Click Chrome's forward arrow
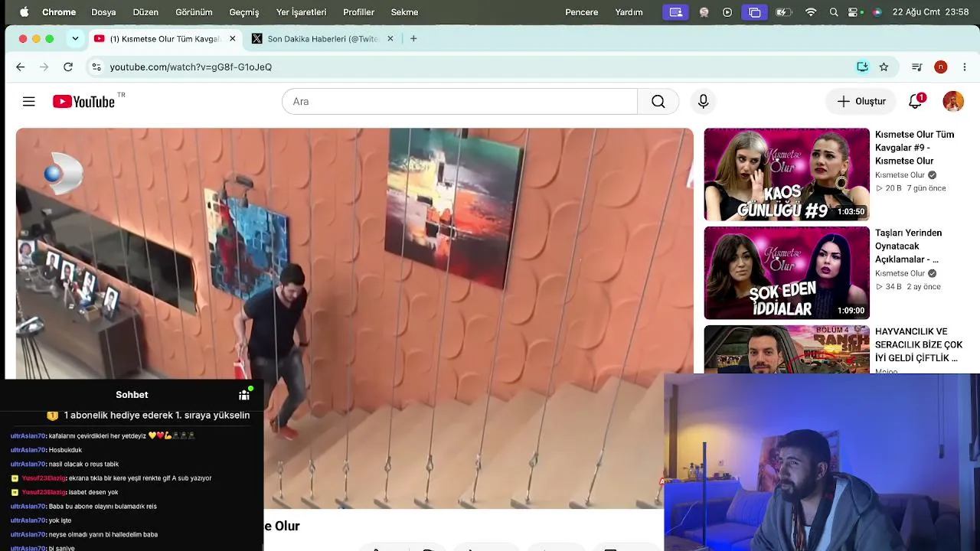Screen dimensions: 980x551 point(44,67)
